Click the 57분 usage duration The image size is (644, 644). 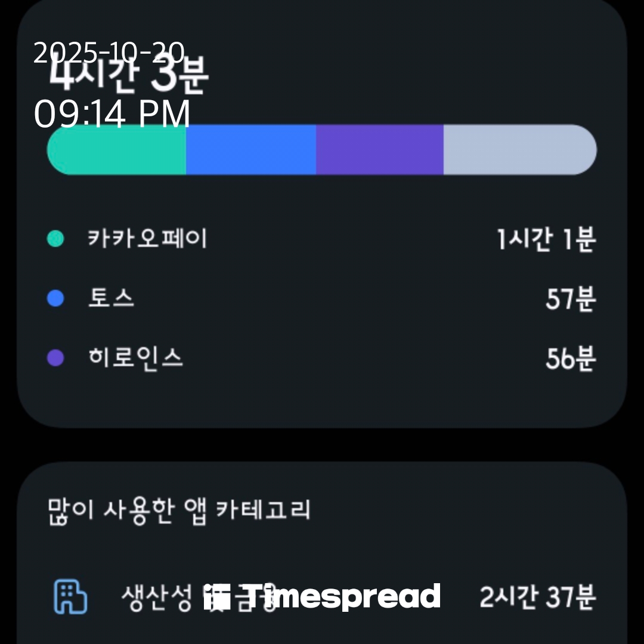(x=570, y=299)
